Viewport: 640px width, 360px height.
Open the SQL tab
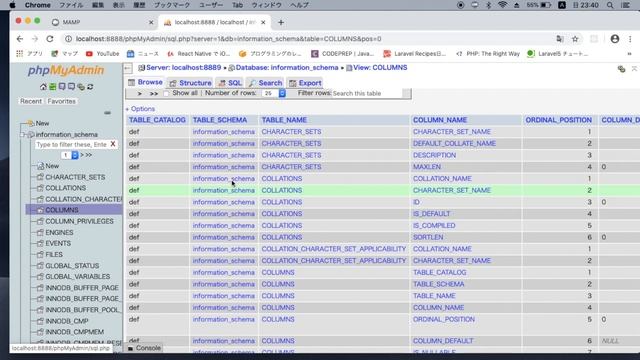pyautogui.click(x=230, y=83)
